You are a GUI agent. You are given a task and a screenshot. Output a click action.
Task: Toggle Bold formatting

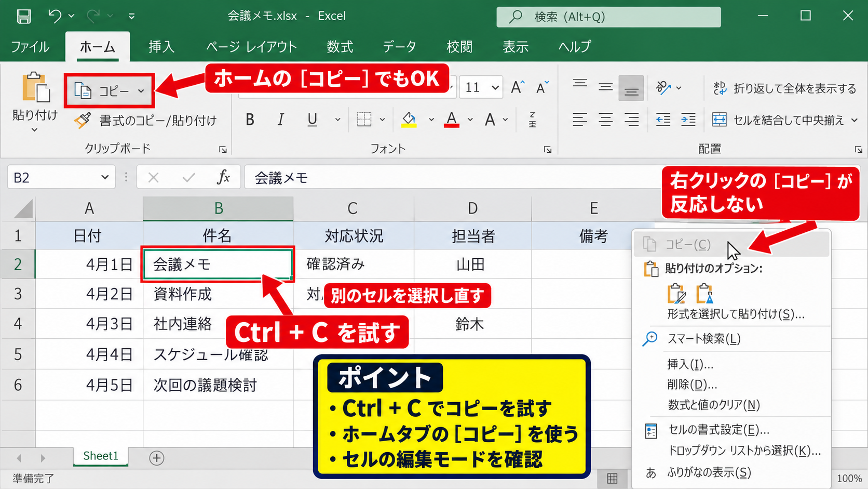(250, 120)
